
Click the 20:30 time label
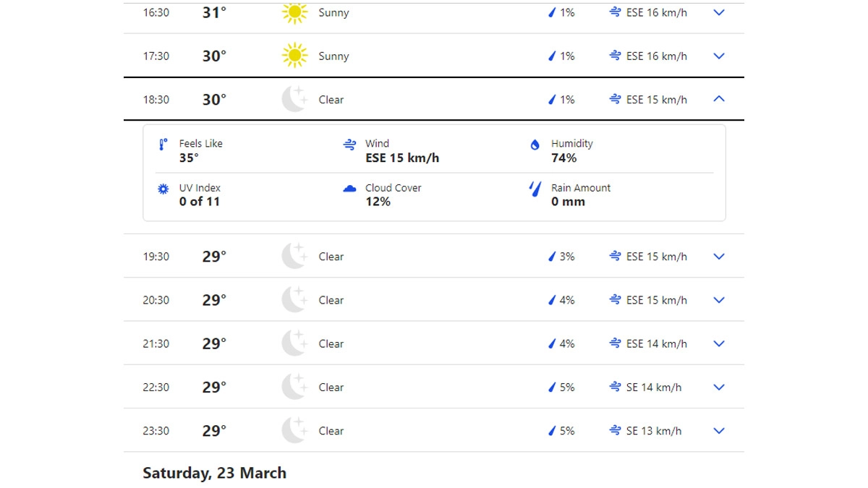(156, 300)
